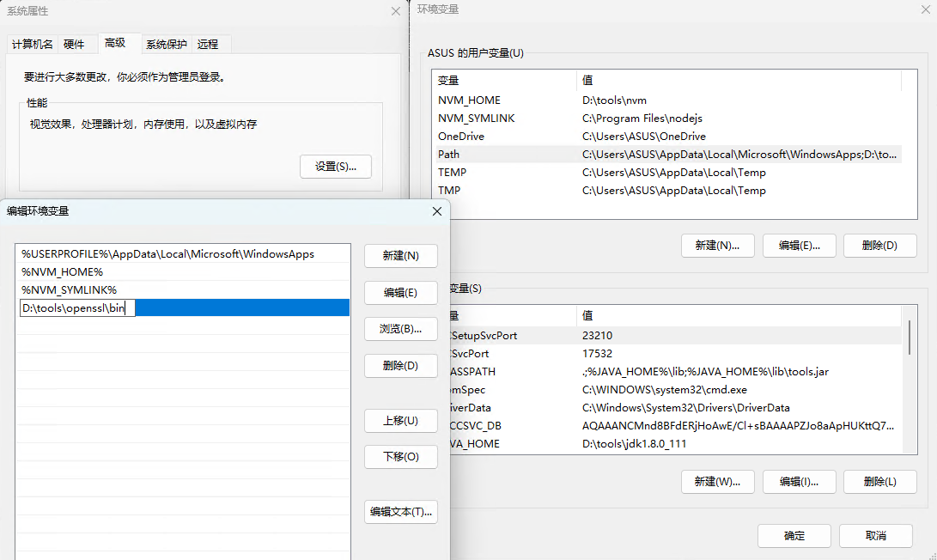
Task: Select the TEMP user variable row
Action: [667, 172]
